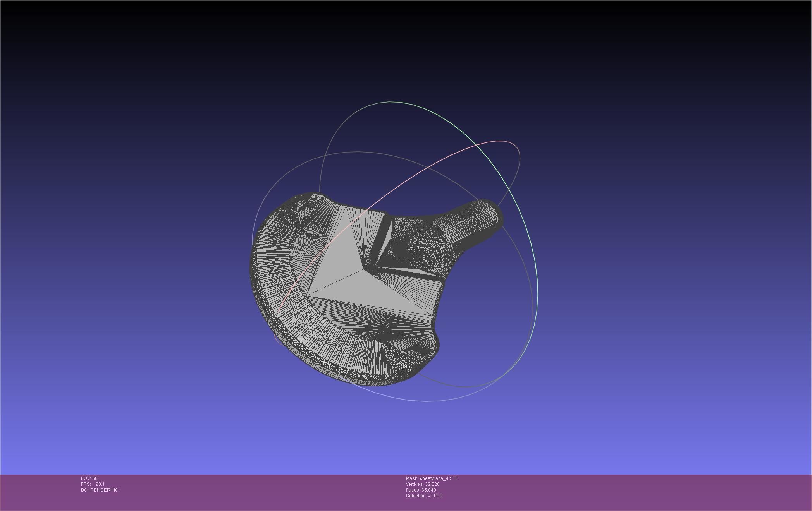Click the blue trackball ring below the mesh

pyautogui.click(x=426, y=401)
